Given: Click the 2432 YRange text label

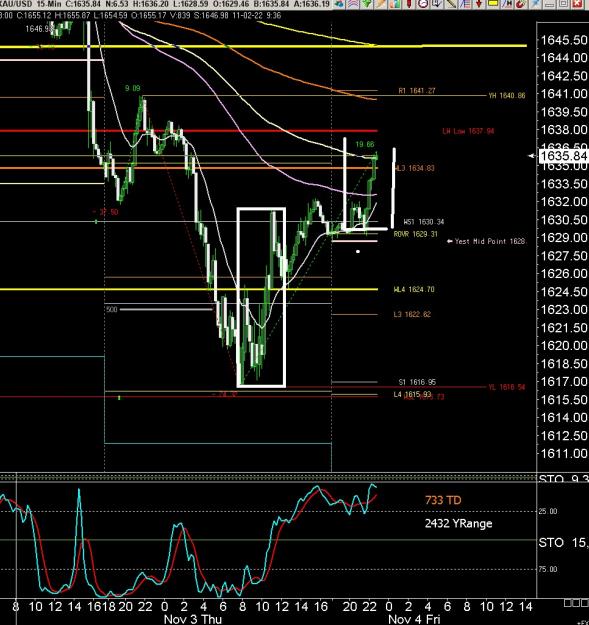Looking at the screenshot, I should pyautogui.click(x=458, y=523).
